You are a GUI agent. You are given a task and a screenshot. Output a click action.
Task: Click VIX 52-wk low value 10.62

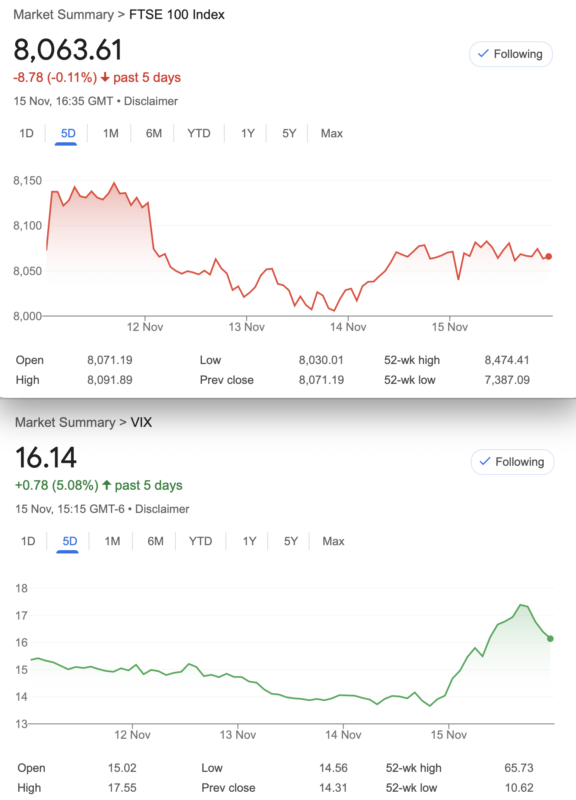click(x=519, y=788)
